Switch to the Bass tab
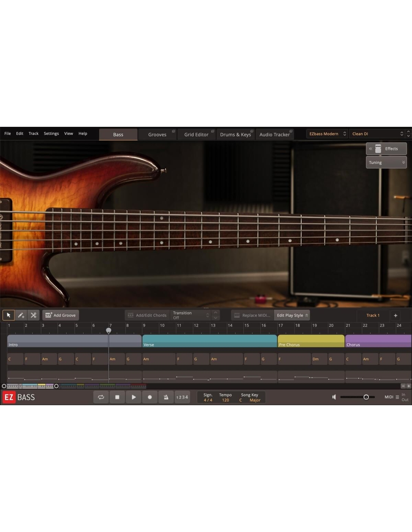412x532 pixels. 118,134
